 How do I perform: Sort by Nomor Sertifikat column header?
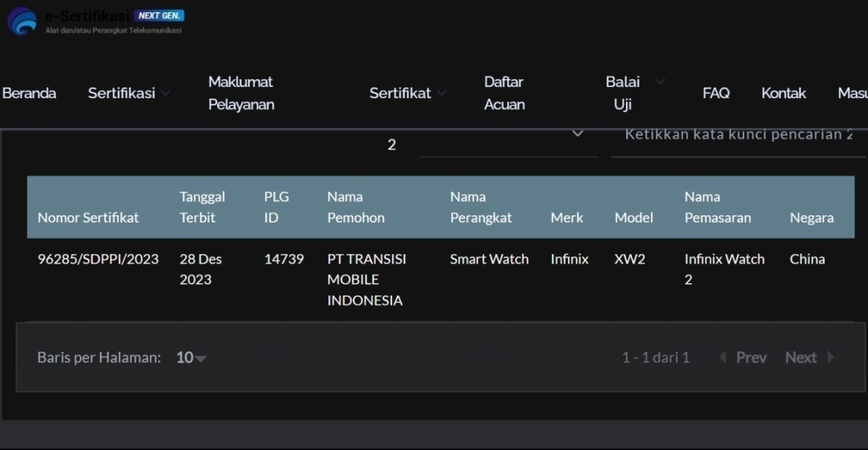(x=88, y=218)
